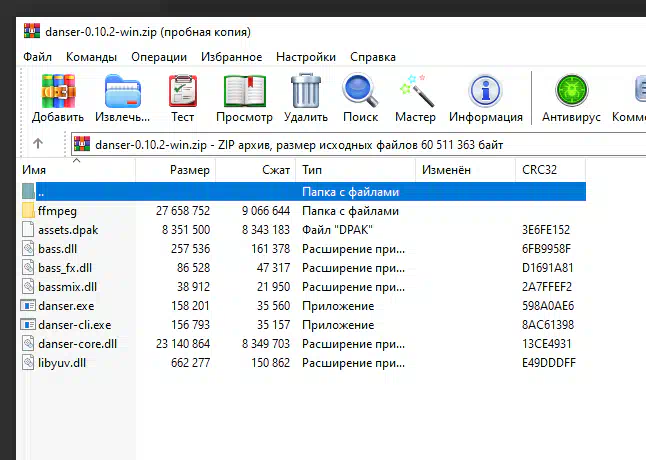The width and height of the screenshot is (646, 460).
Task: Click the Извлечь (Extract) toolbar icon
Action: (123, 91)
